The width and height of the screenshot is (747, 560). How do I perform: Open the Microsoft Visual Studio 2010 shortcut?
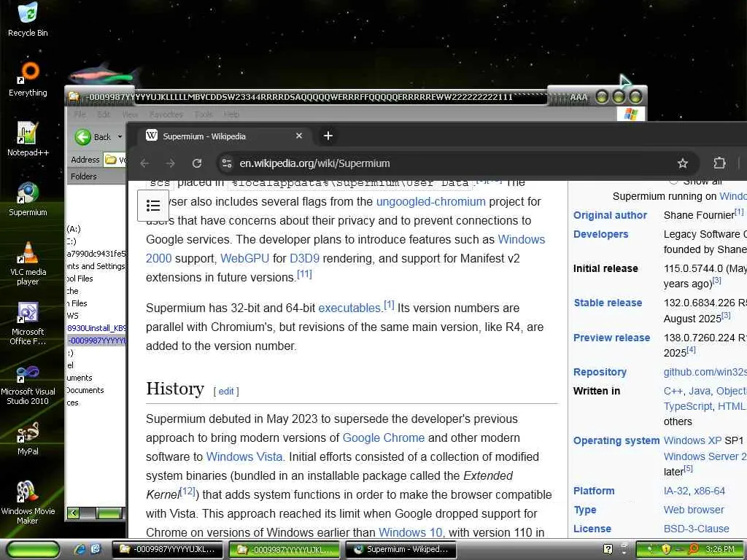tap(28, 384)
